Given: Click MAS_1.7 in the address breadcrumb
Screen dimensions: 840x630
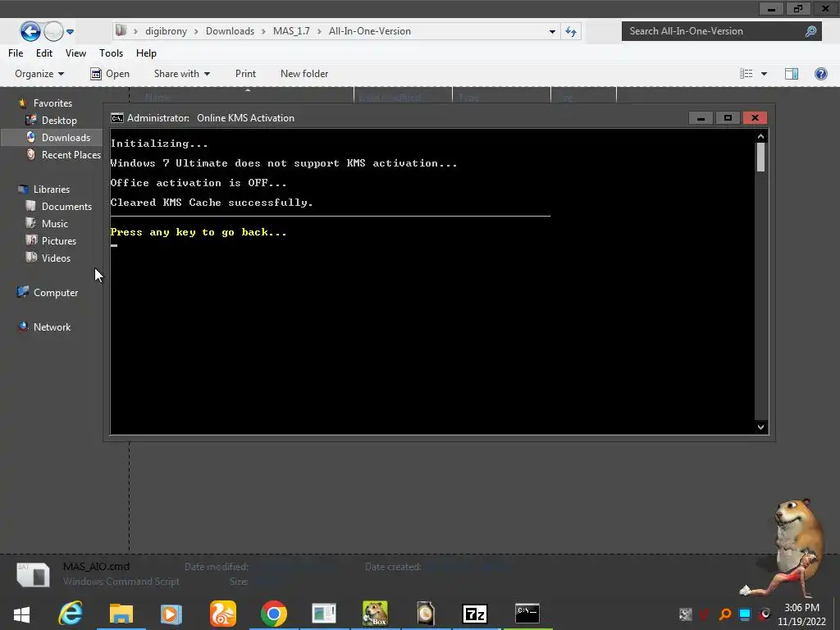Looking at the screenshot, I should coord(291,31).
